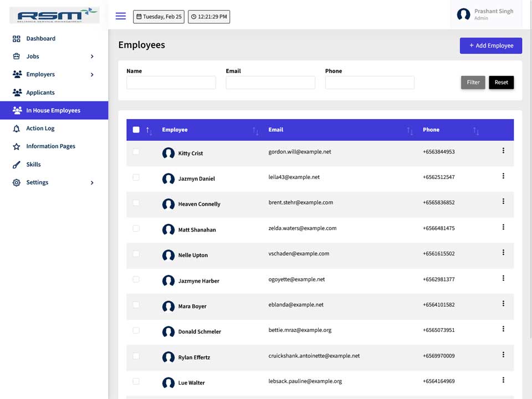Select the checkbox next to Nelle Upton
The width and height of the screenshot is (532, 399).
[136, 254]
